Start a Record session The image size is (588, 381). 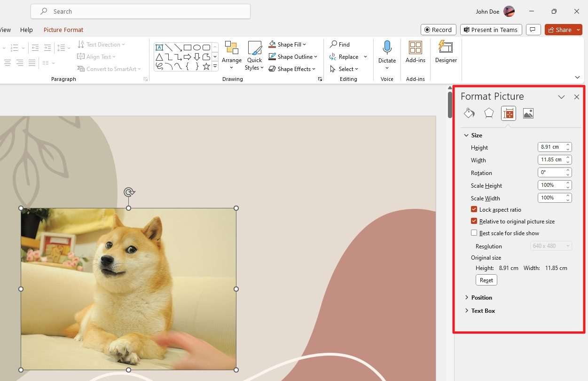[x=438, y=29]
